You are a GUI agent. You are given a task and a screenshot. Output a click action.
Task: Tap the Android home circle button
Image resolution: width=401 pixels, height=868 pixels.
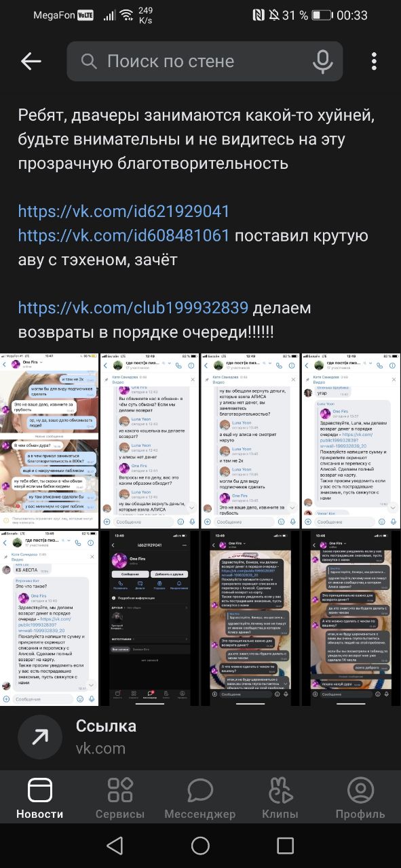200,845
